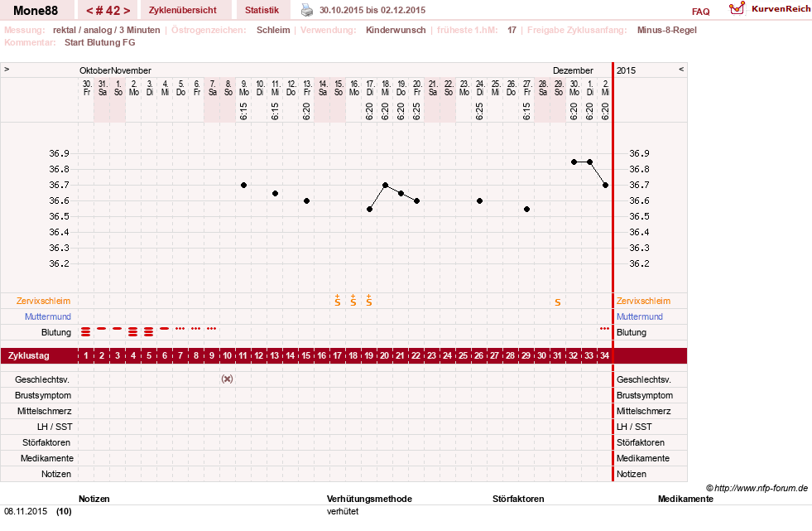The image size is (812, 531).
Task: Click the last temperature point on day 34
Action: (605, 185)
